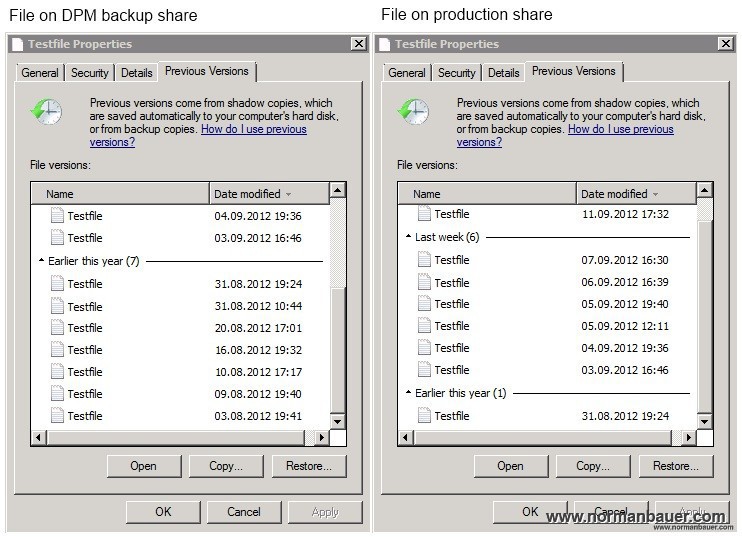Click the shadow copy clock icon in DPM dialog

tap(46, 111)
